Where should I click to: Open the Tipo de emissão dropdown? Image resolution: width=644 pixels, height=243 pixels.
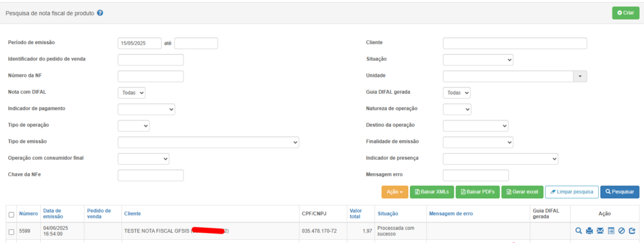pos(208,142)
